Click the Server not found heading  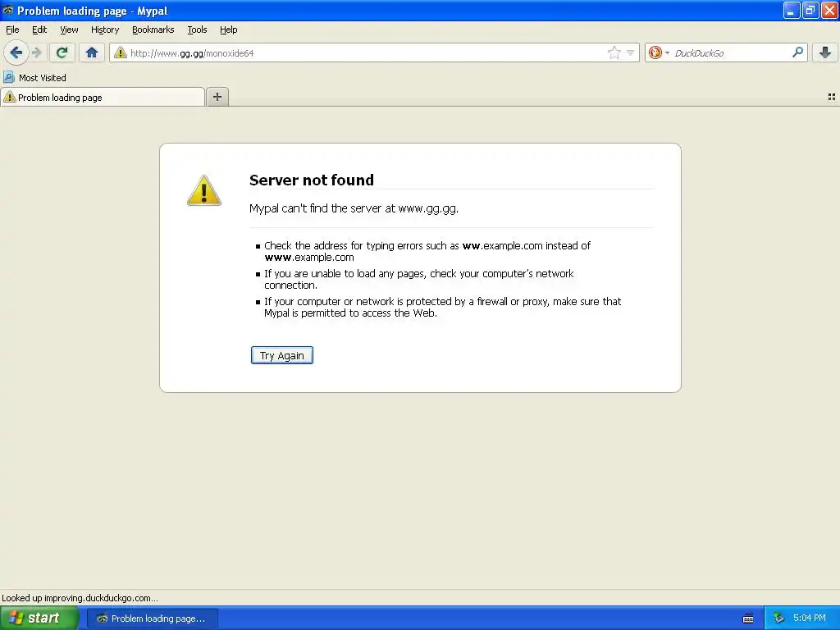[x=312, y=180]
